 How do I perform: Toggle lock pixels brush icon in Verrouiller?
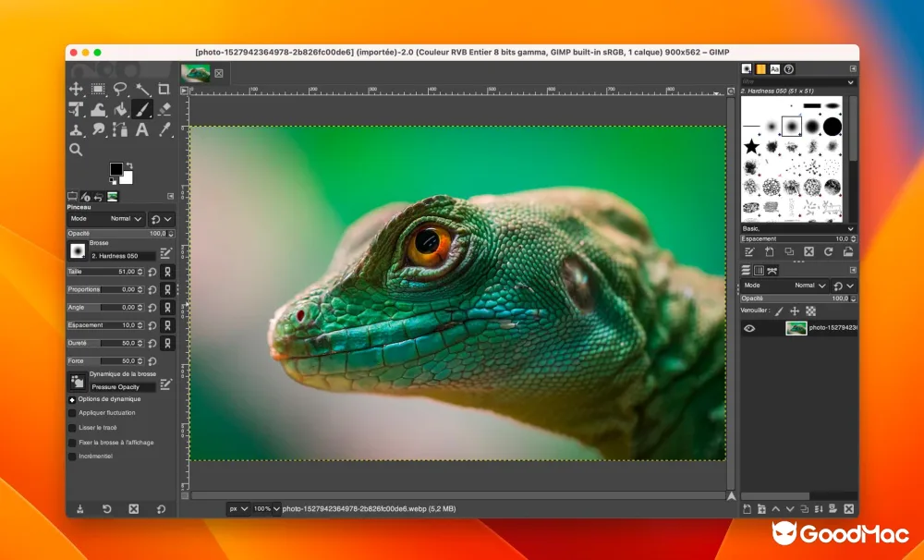pos(778,311)
